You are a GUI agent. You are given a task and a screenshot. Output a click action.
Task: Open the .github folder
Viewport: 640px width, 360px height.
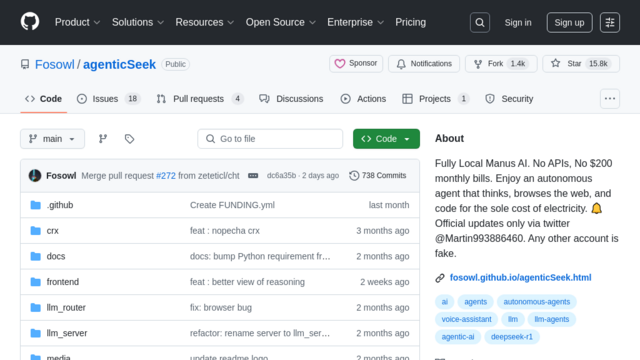click(60, 205)
